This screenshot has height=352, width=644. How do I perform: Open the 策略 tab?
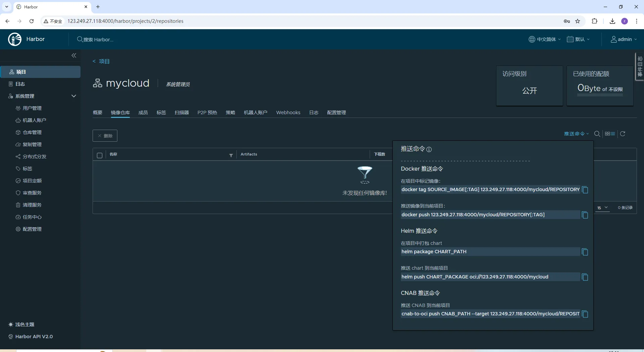[x=230, y=113]
